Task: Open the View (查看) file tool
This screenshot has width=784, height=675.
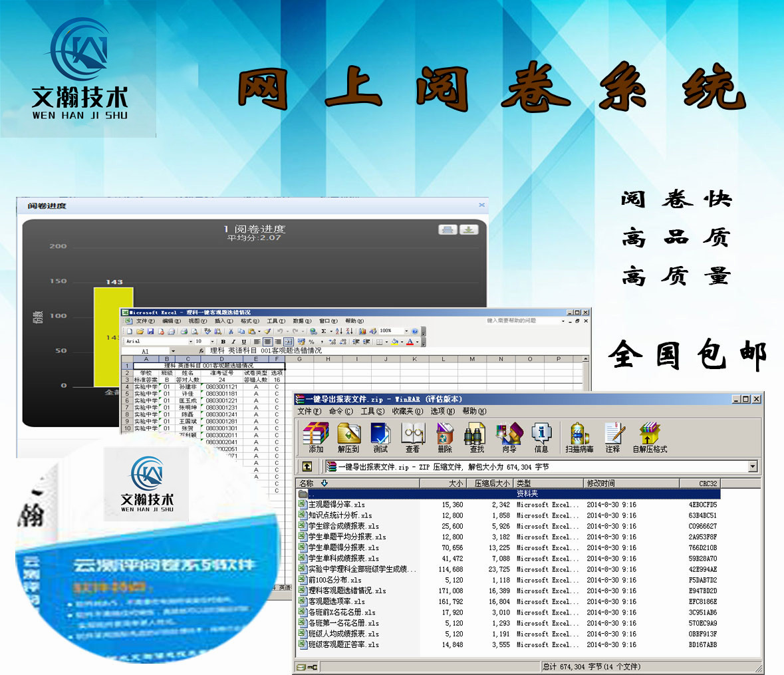Action: click(412, 436)
